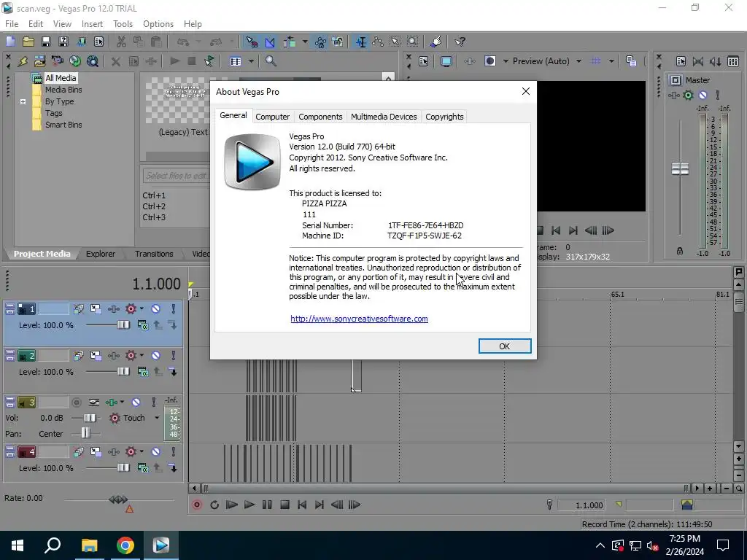Toggle Mute on track 2

coord(156,355)
